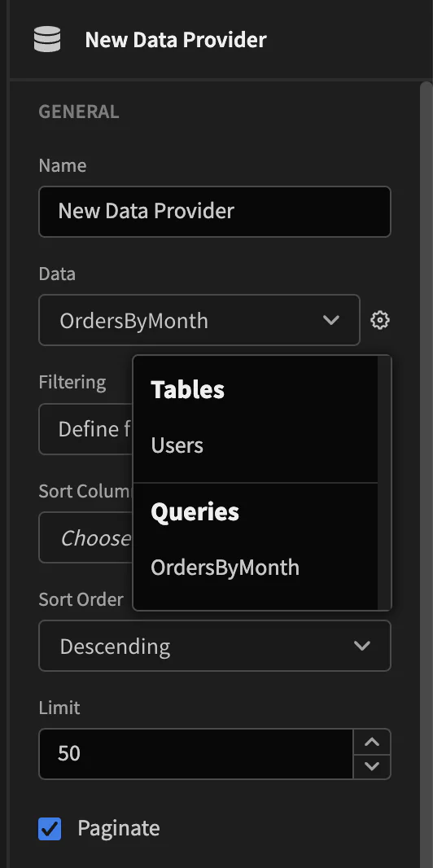Increase the Limit value with up arrow

[x=372, y=742]
